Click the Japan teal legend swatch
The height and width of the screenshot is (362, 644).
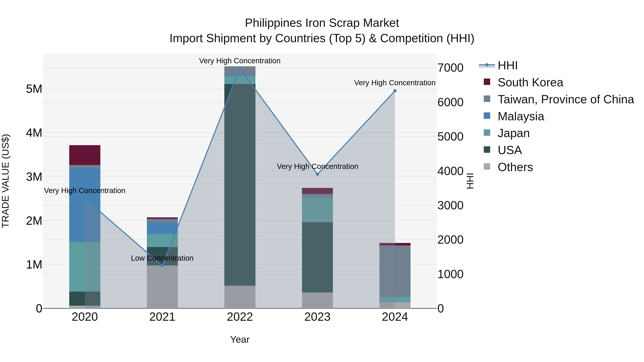(487, 132)
